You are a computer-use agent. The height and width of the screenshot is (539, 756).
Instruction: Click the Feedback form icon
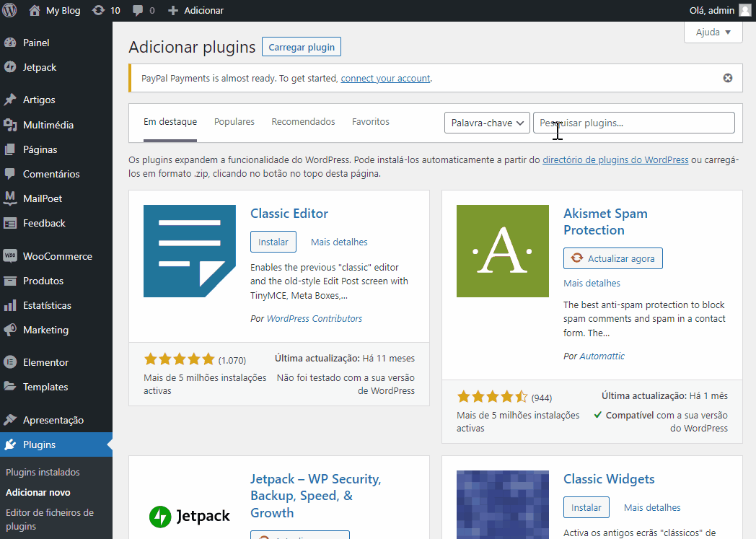tap(10, 223)
